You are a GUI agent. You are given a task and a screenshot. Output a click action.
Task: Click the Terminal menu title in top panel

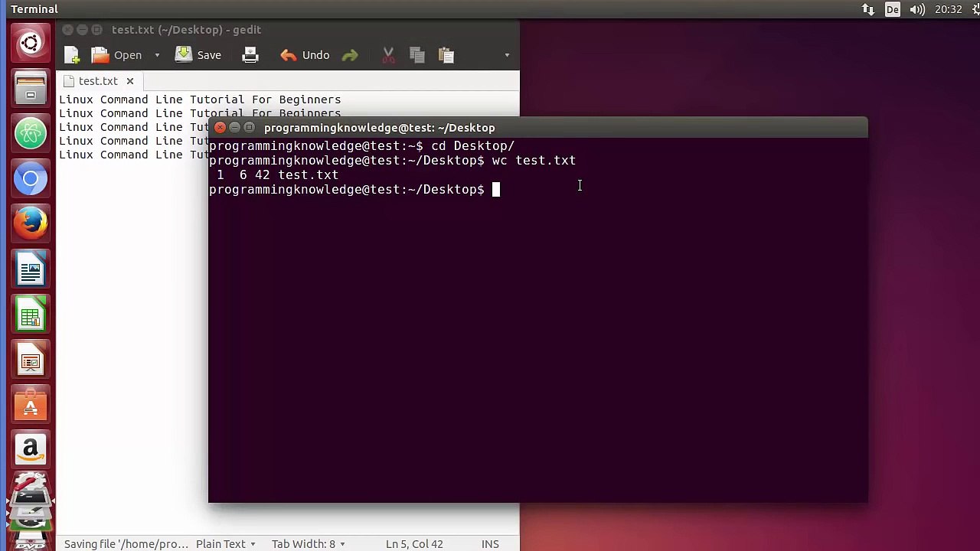coord(34,9)
